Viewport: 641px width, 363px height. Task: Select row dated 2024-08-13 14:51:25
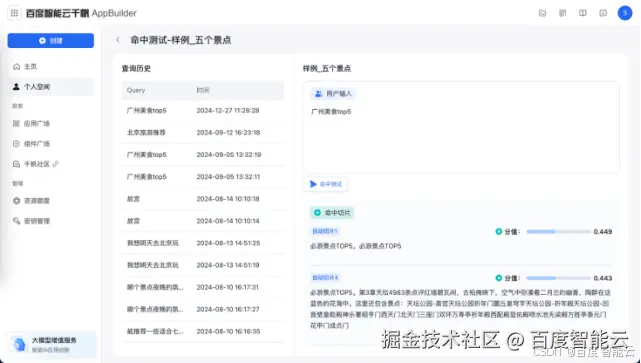click(x=203, y=243)
